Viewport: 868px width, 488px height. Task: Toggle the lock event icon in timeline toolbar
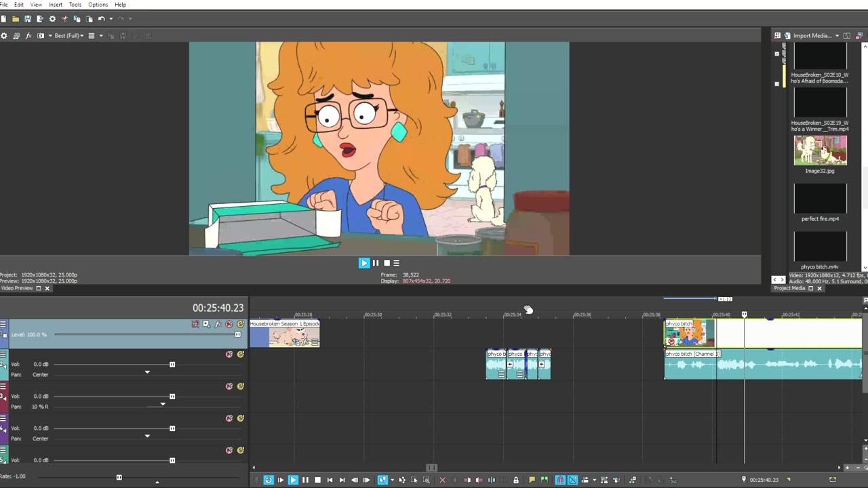[516, 480]
